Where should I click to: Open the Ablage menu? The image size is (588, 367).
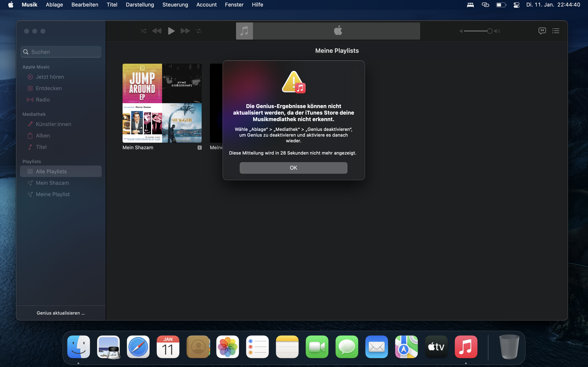click(54, 5)
